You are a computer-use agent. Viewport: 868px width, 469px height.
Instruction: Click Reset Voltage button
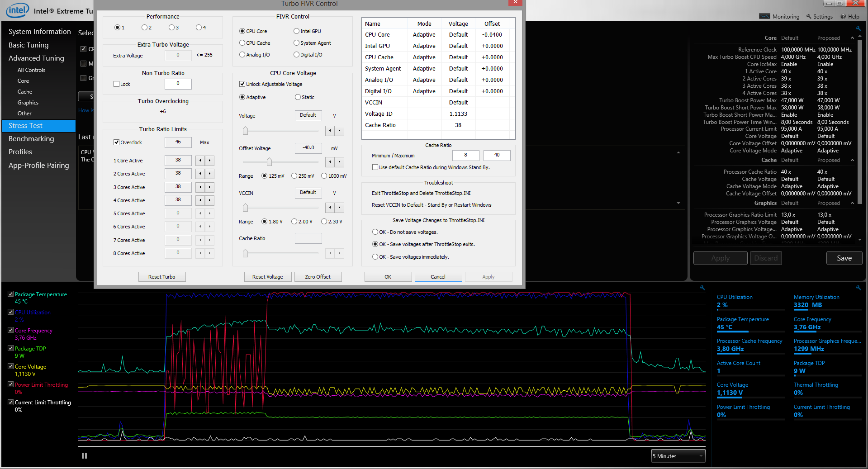pos(267,277)
